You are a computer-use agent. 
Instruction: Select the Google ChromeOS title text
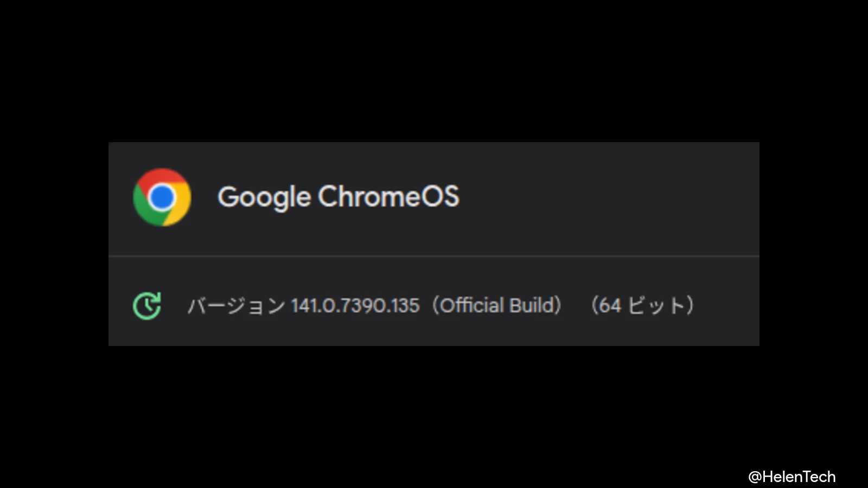339,197
